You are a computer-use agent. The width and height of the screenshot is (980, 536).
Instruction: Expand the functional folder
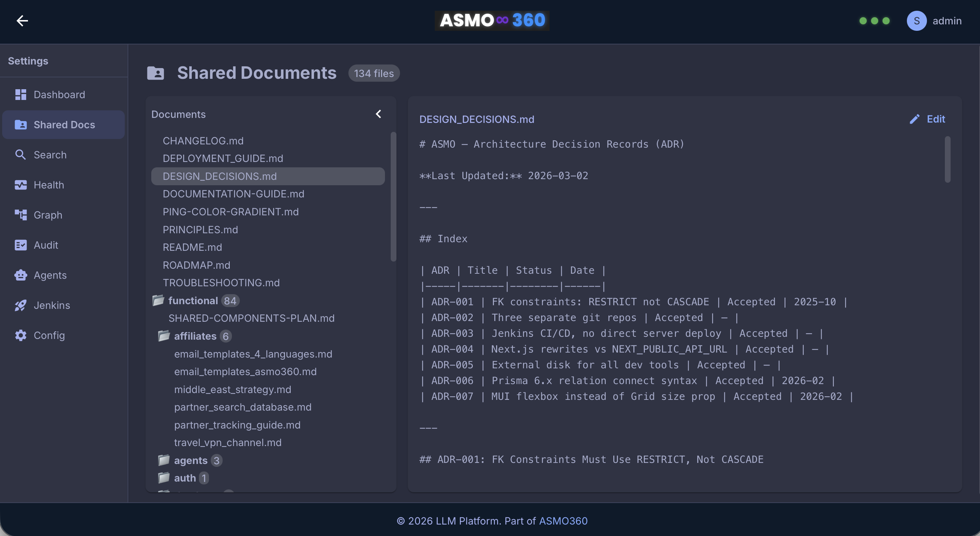tap(193, 300)
